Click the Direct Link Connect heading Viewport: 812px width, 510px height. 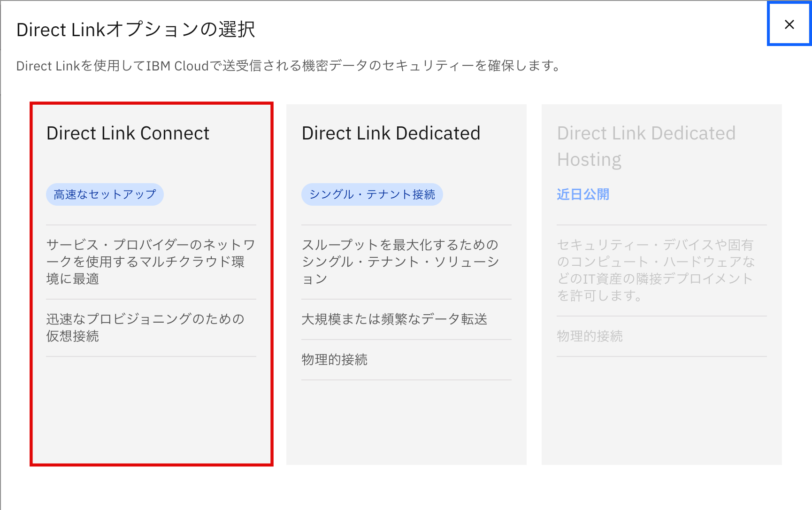click(128, 133)
